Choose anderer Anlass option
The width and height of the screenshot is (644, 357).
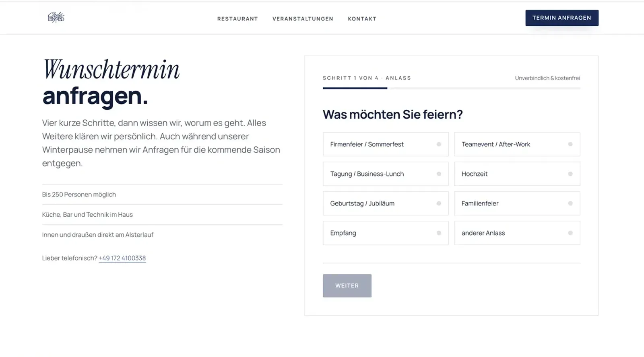click(x=517, y=233)
